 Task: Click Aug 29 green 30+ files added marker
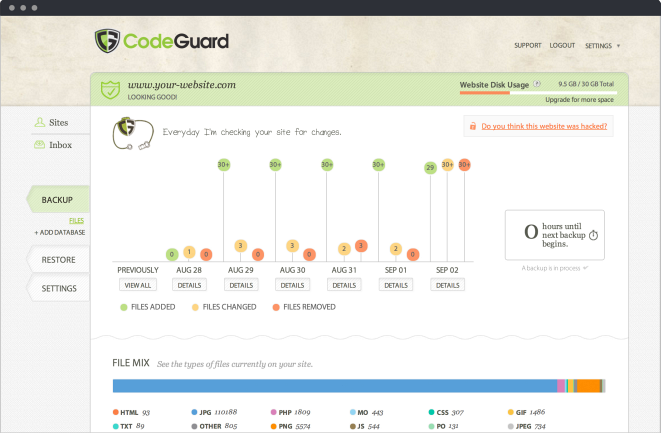[x=223, y=164]
